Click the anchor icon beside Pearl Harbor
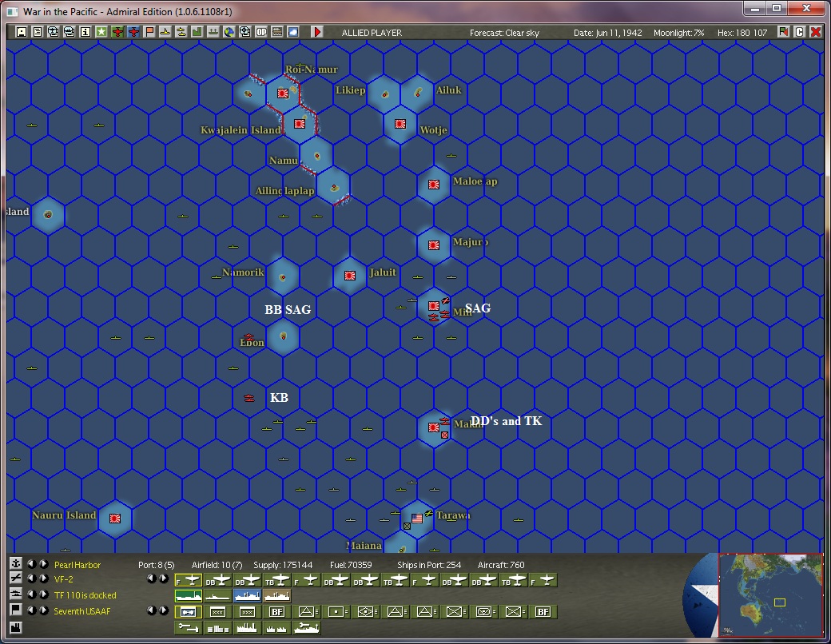This screenshot has width=831, height=644. pyautogui.click(x=16, y=564)
